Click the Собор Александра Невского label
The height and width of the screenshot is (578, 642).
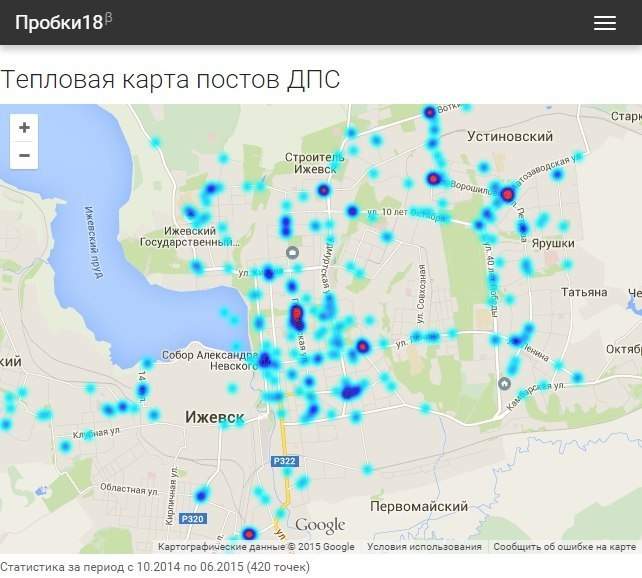click(210, 360)
